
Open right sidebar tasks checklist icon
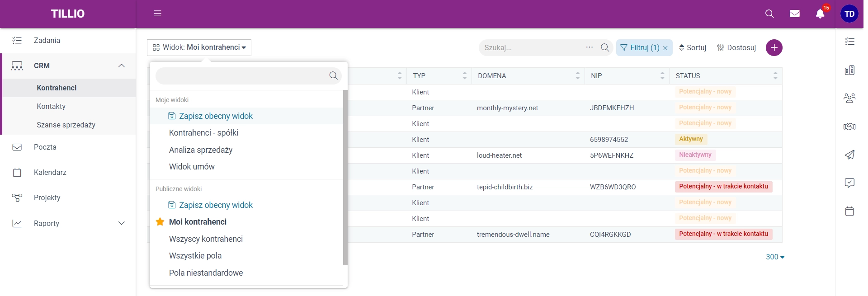click(849, 42)
